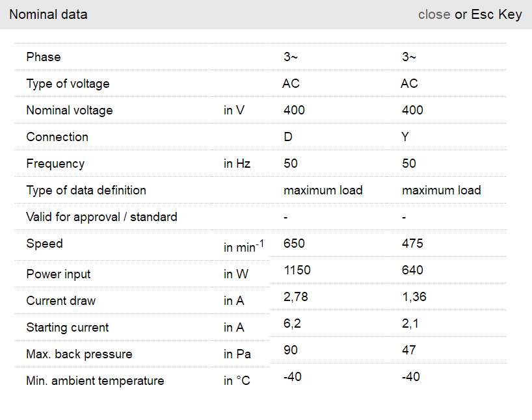Click the Max. back pressure label
The image size is (532, 420).
(79, 354)
